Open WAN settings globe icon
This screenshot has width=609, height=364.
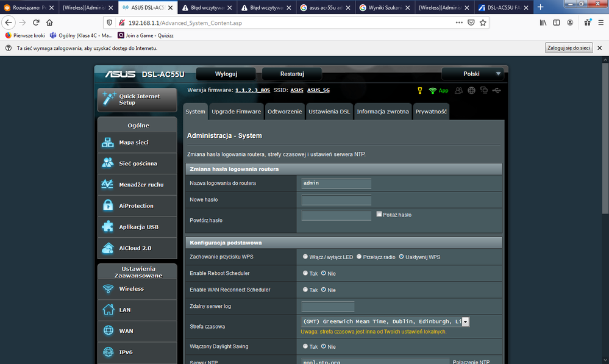pos(137,331)
